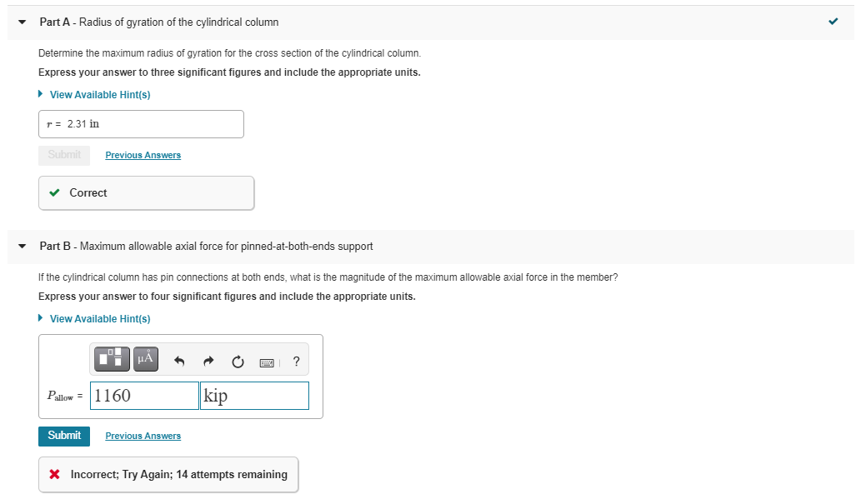Click the Correct confirmation box
This screenshot has width=861, height=504.
[146, 192]
